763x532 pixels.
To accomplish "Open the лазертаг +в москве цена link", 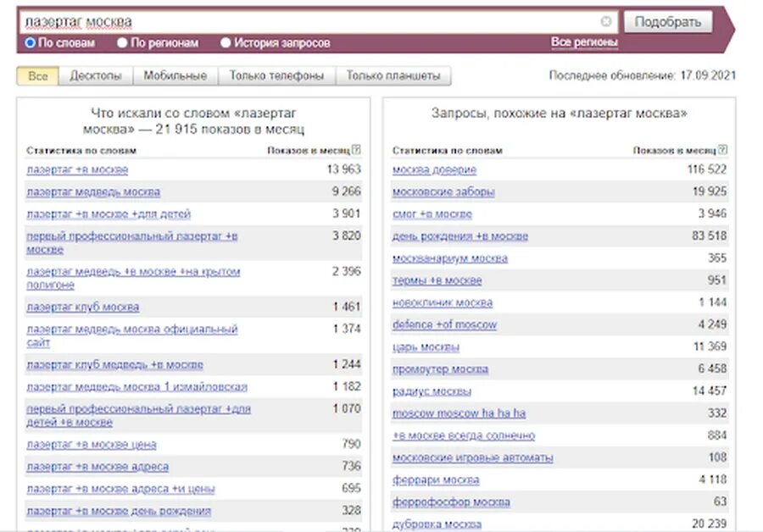I will [92, 445].
